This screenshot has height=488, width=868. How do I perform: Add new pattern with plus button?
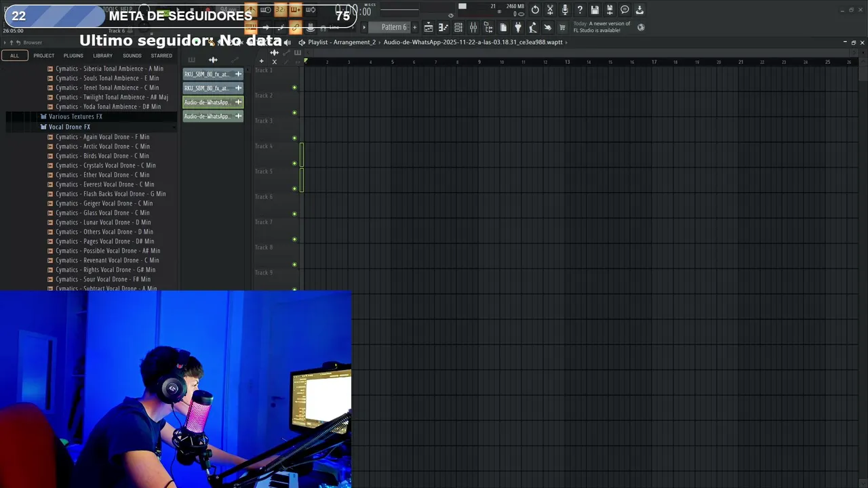[x=414, y=27]
